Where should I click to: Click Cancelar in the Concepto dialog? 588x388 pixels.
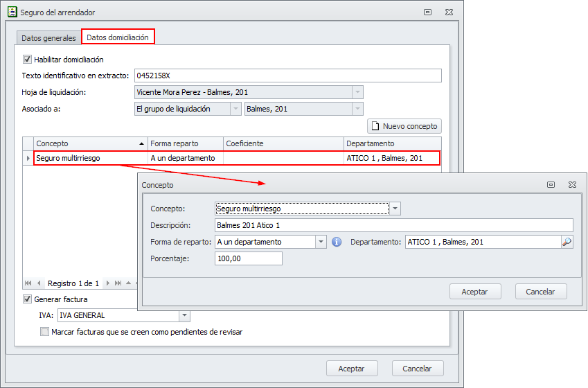[541, 292]
